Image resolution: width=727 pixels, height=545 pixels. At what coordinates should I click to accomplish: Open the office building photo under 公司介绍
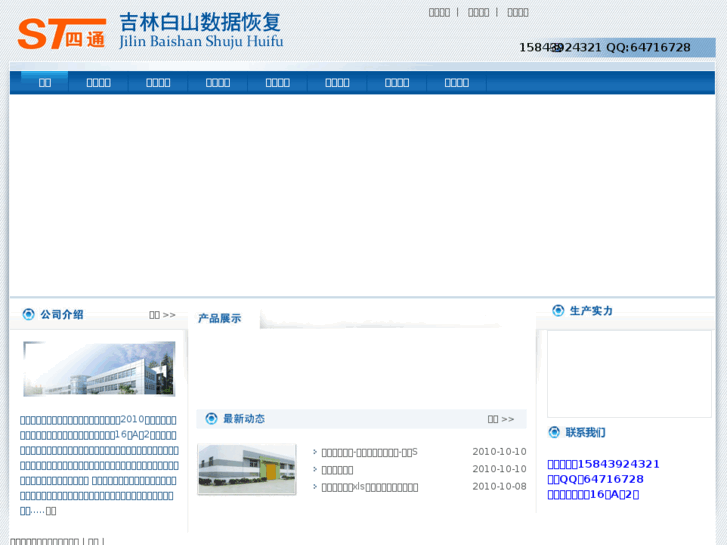tap(99, 369)
